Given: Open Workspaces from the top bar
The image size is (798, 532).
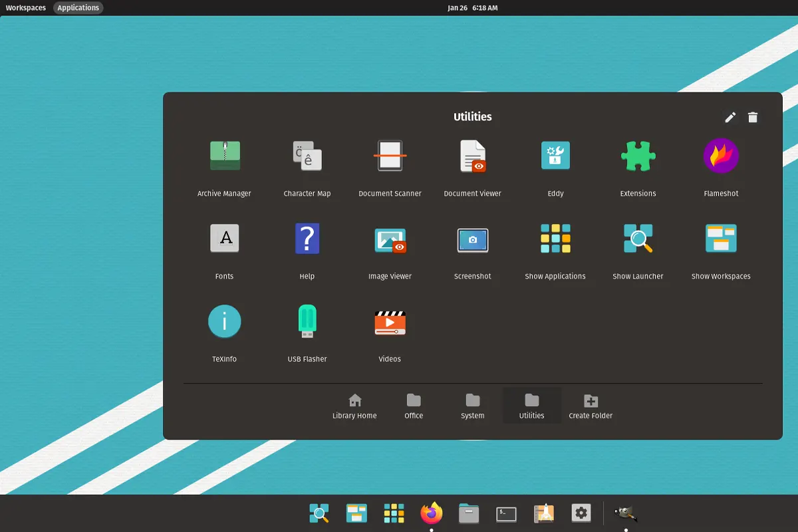Looking at the screenshot, I should coord(26,8).
